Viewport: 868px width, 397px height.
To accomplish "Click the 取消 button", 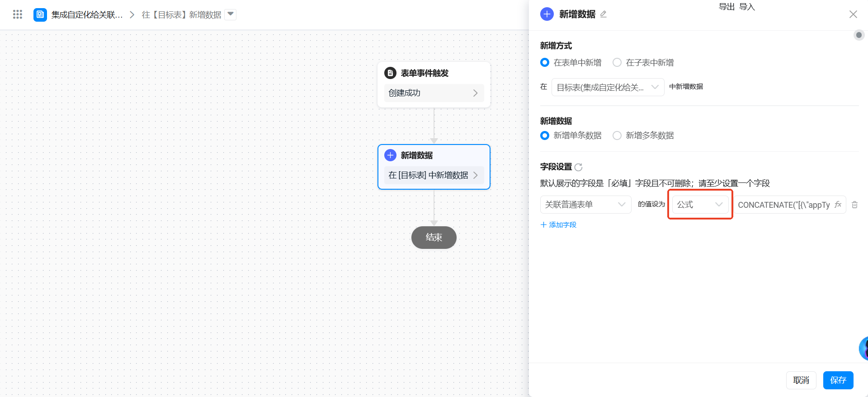I will coord(801,380).
